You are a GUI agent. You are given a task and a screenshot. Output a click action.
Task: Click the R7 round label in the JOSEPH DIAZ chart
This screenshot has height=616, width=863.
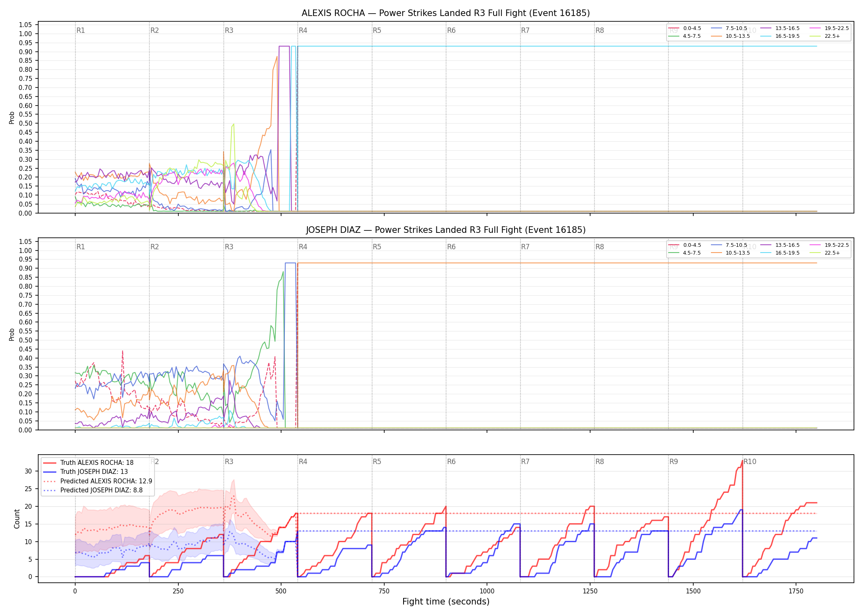click(525, 247)
